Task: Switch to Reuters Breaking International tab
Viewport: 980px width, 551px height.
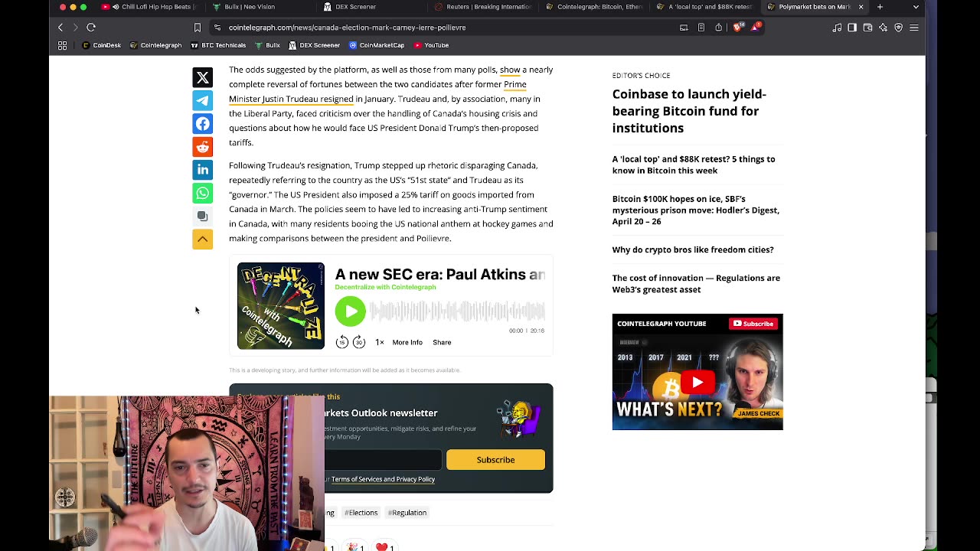Action: pyautogui.click(x=482, y=7)
